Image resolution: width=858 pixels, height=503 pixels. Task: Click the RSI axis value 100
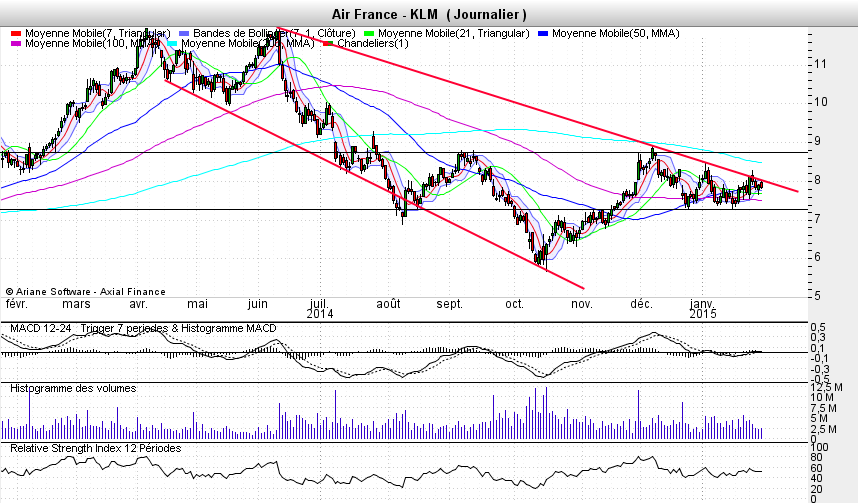(x=820, y=447)
